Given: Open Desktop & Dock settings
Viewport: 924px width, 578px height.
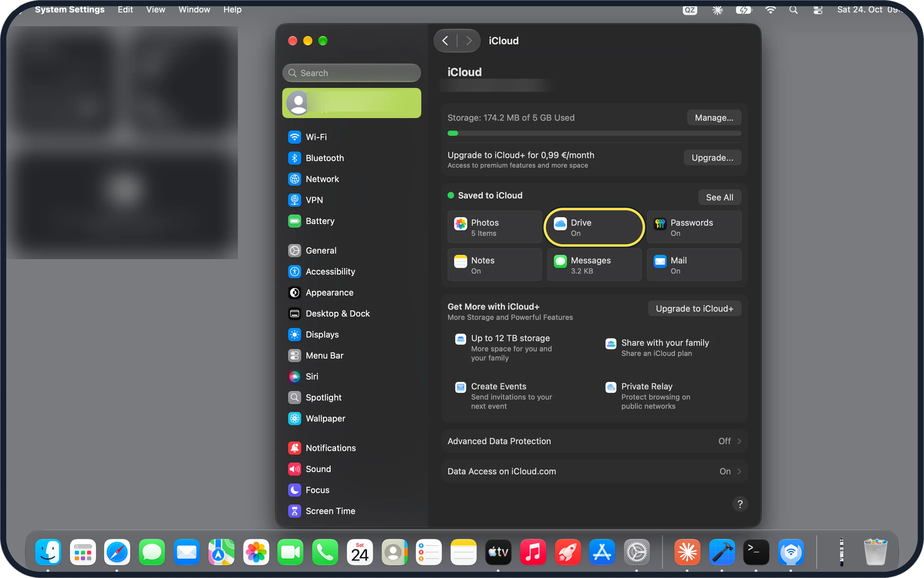Looking at the screenshot, I should point(351,314).
